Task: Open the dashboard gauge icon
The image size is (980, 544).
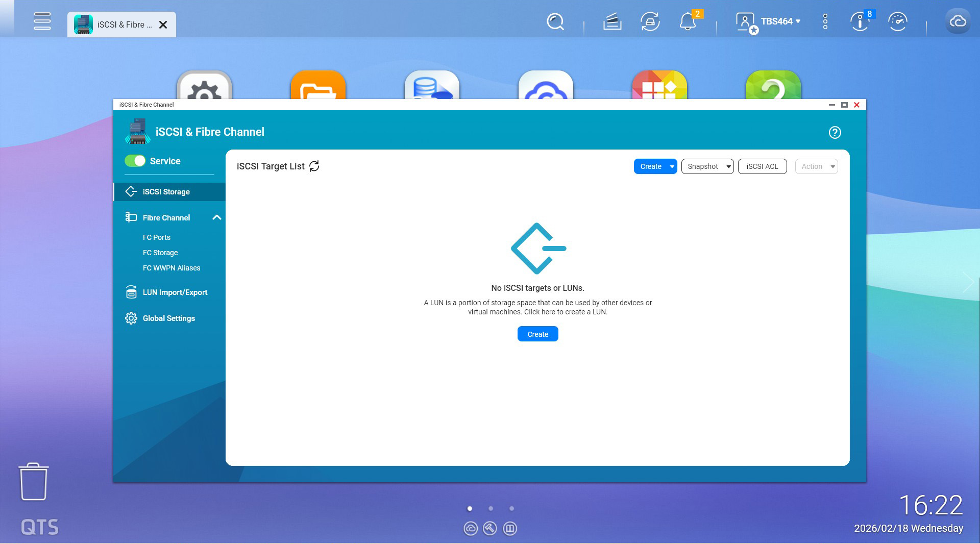Action: click(897, 22)
